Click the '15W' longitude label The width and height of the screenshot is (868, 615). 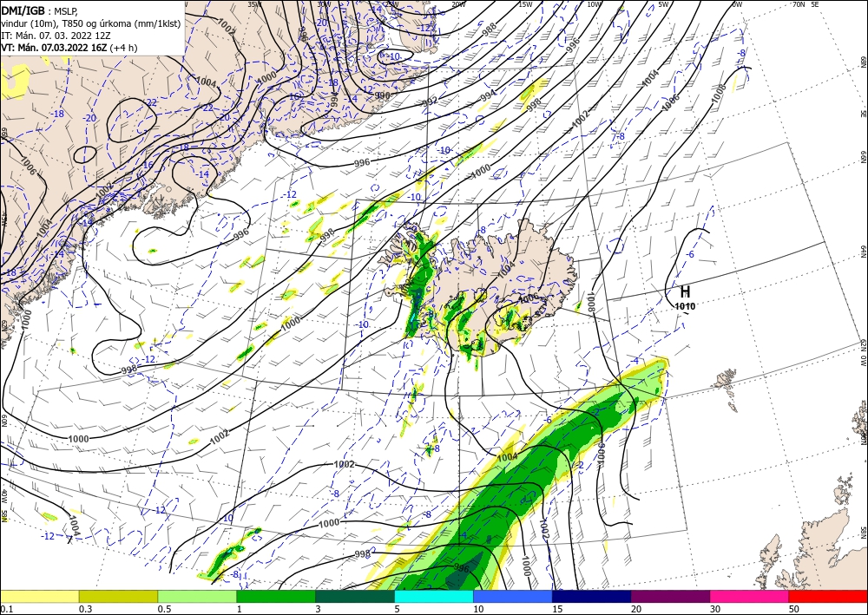point(525,4)
